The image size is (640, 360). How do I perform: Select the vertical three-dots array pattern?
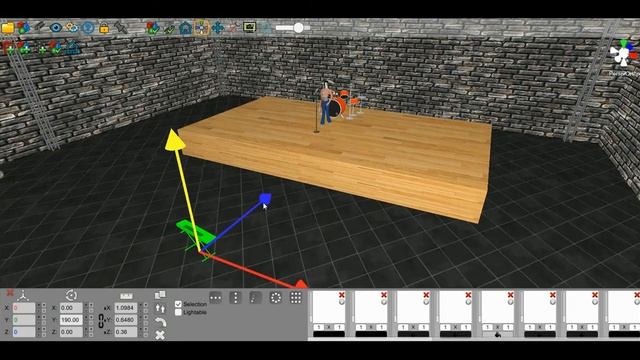pyautogui.click(x=236, y=298)
